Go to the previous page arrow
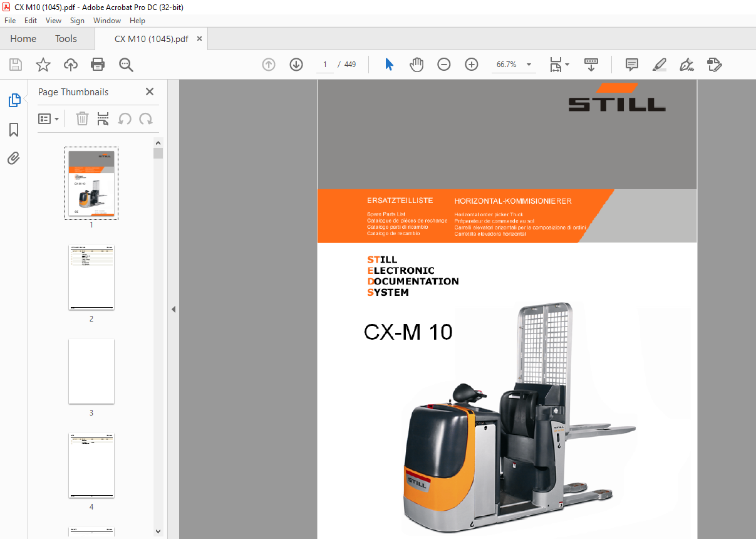 click(269, 65)
